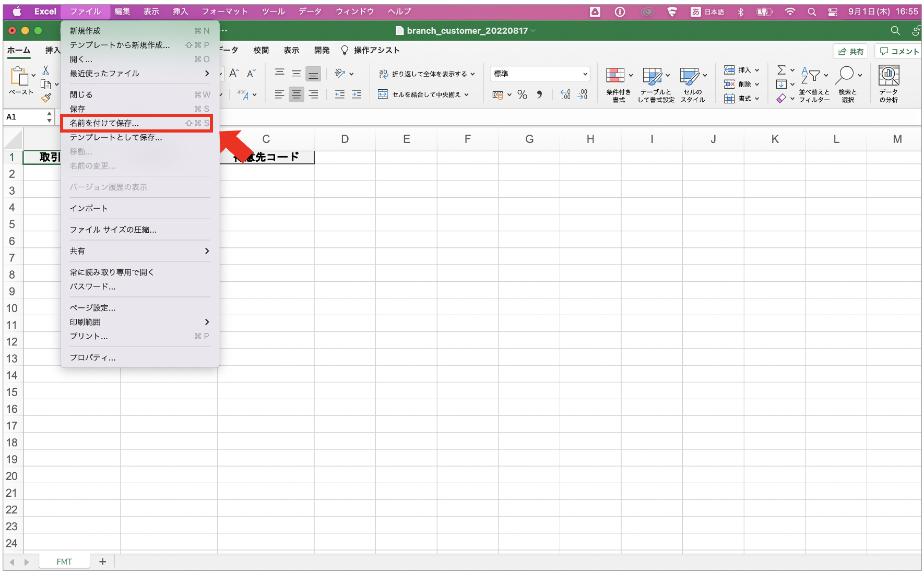Select the FMT sheet tab

tap(64, 561)
